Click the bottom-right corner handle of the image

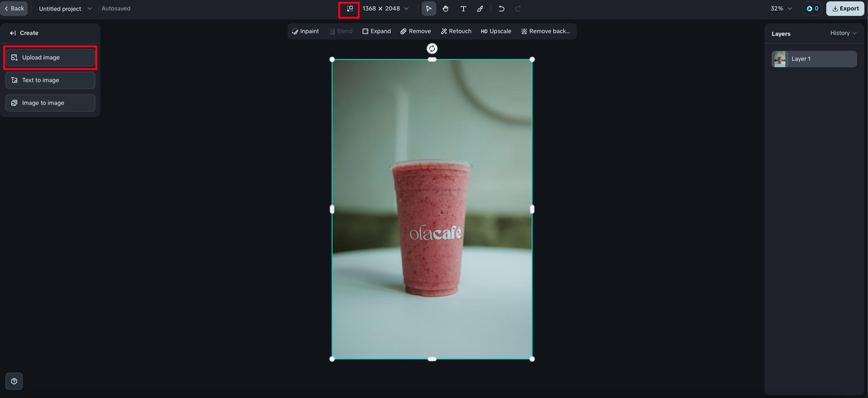click(532, 359)
